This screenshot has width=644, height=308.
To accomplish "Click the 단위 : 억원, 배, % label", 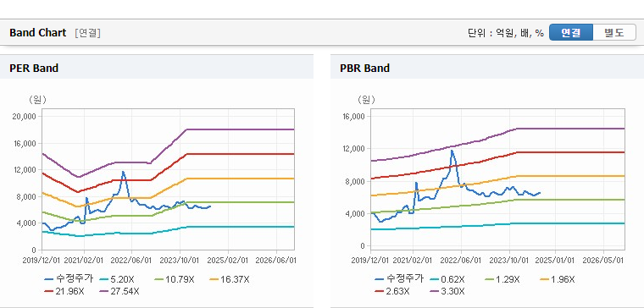I will 506,33.
